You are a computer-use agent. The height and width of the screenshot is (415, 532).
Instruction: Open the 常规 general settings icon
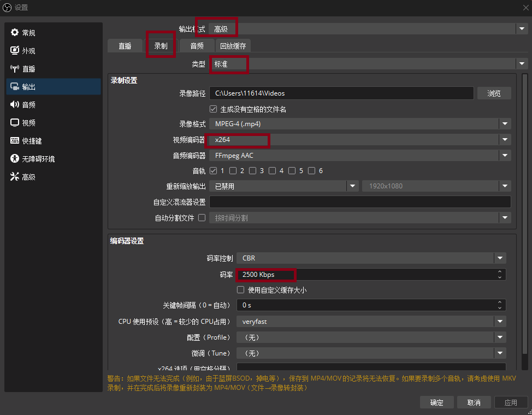point(15,33)
